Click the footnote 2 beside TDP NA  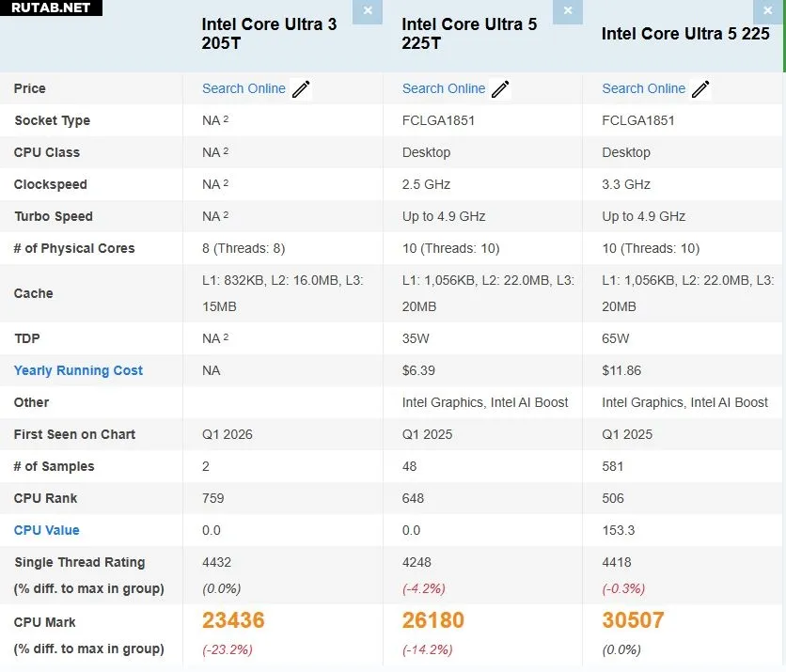226,337
